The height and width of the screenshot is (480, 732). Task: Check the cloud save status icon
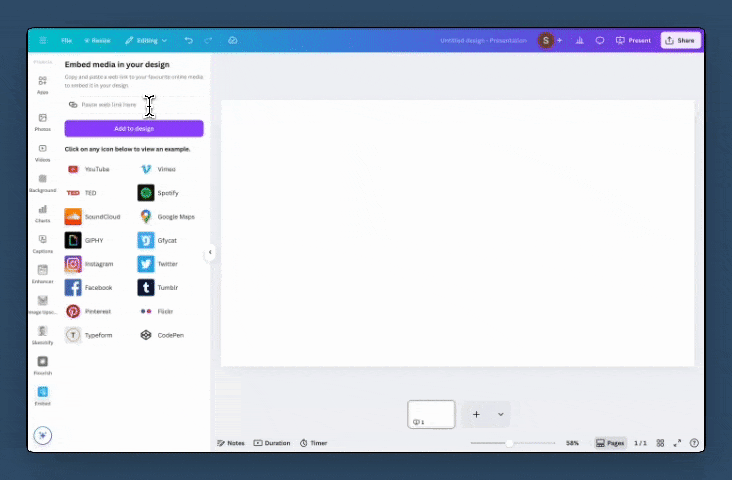coord(232,41)
